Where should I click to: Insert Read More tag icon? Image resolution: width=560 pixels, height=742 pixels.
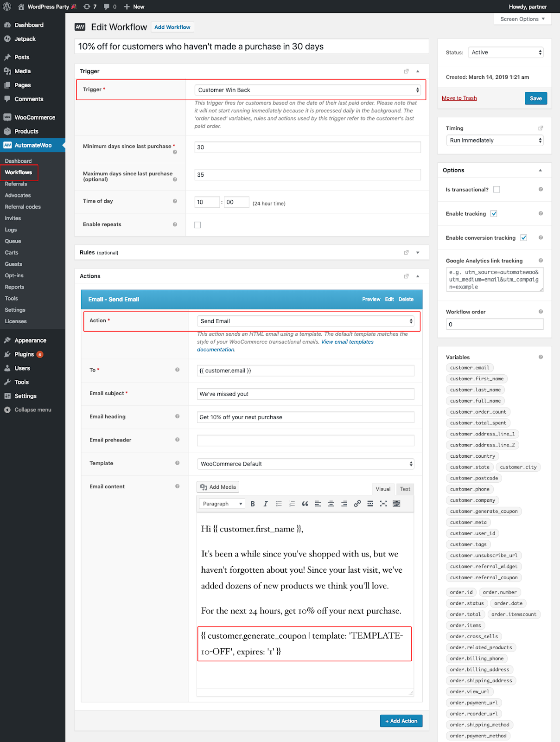click(370, 504)
